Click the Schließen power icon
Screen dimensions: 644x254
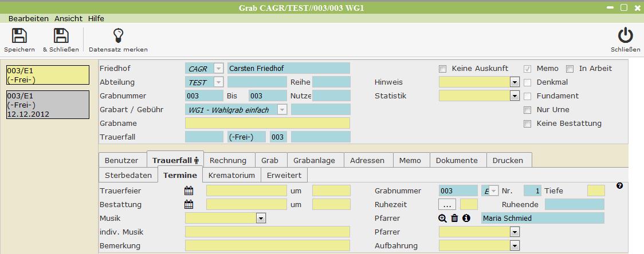(x=625, y=36)
